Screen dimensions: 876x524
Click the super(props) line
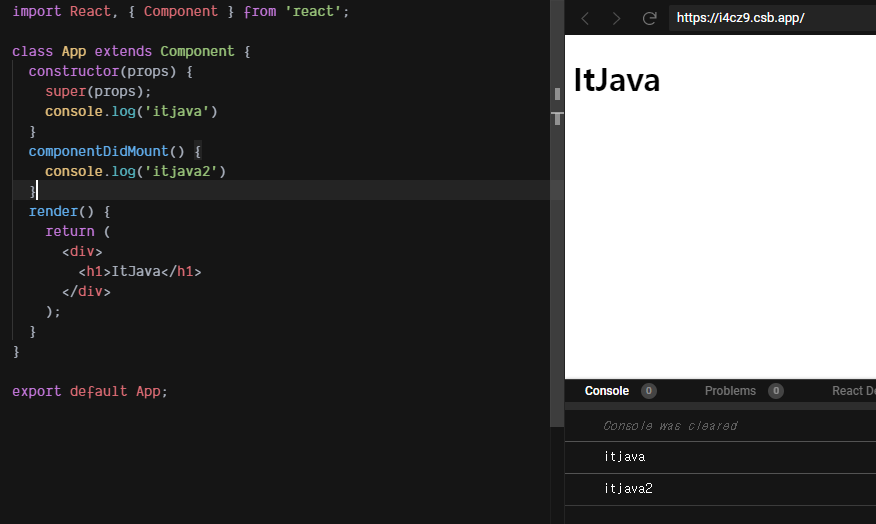click(98, 92)
